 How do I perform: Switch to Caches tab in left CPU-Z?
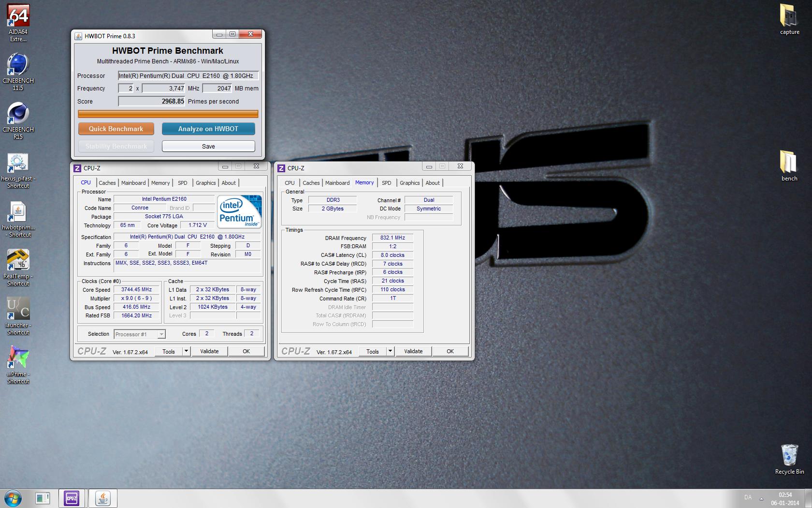coord(107,183)
